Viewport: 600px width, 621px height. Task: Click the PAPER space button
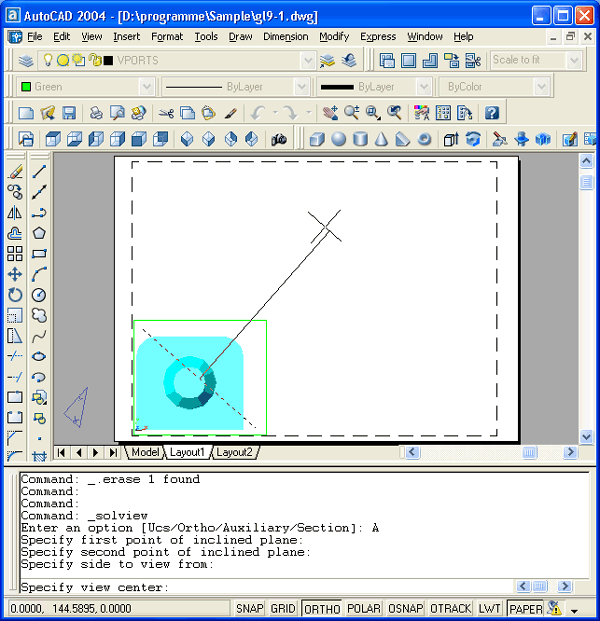[525, 608]
